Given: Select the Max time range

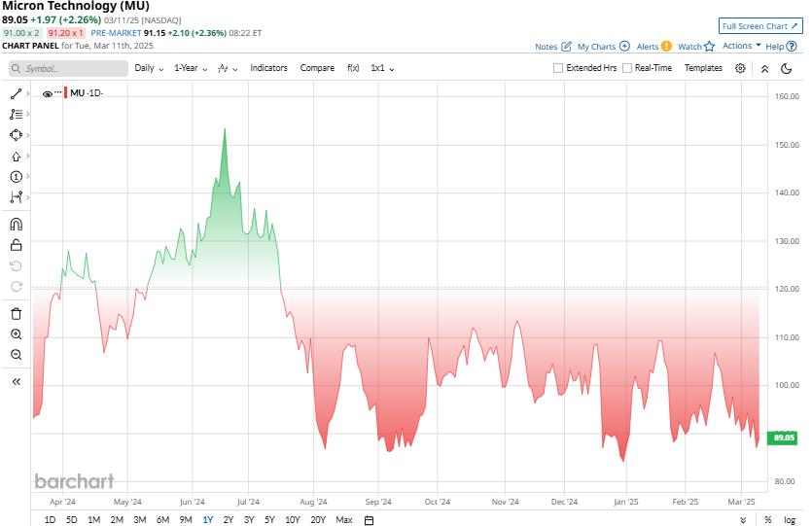Looking at the screenshot, I should point(344,520).
